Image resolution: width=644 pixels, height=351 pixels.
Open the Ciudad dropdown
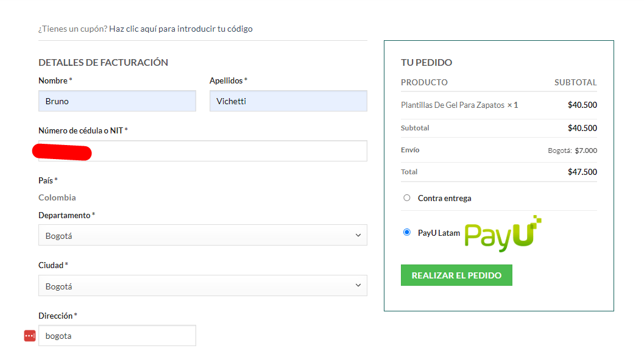point(203,286)
